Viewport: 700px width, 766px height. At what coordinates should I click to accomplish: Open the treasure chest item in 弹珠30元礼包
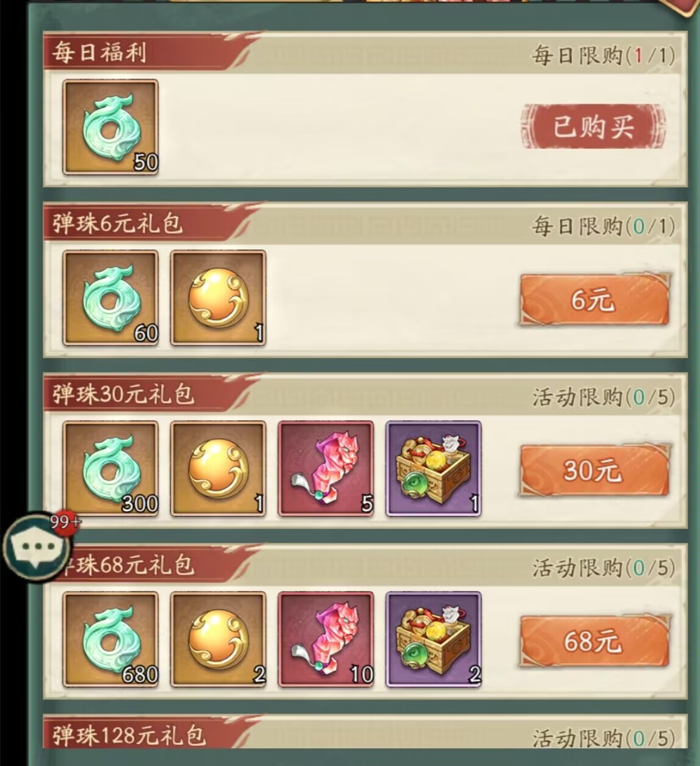click(434, 469)
